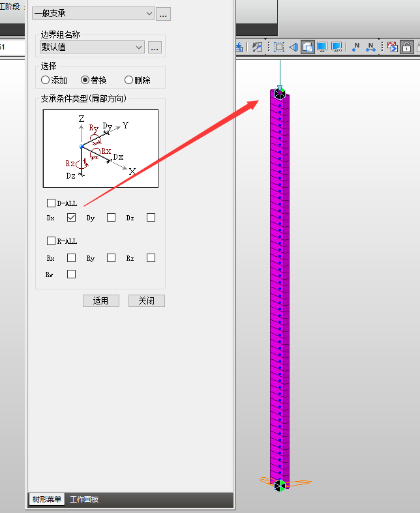The image size is (420, 513).
Task: Switch to the 树形菜单 tab
Action: click(46, 499)
